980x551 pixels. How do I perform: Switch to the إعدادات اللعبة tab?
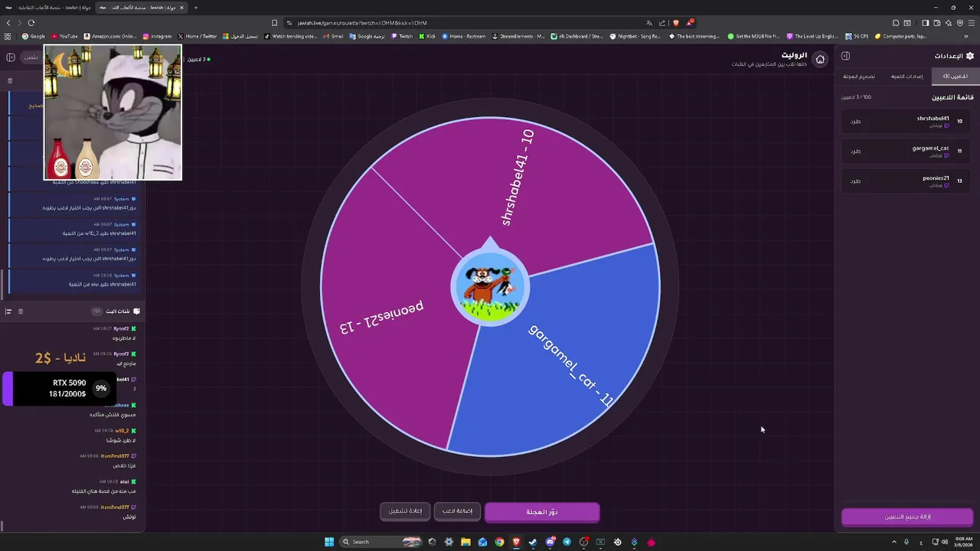click(906, 77)
